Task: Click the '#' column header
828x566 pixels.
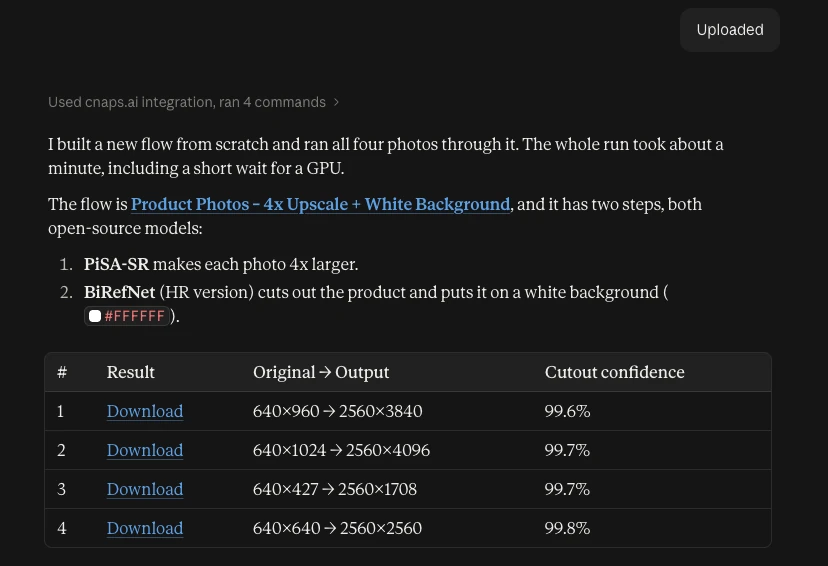Action: (62, 372)
